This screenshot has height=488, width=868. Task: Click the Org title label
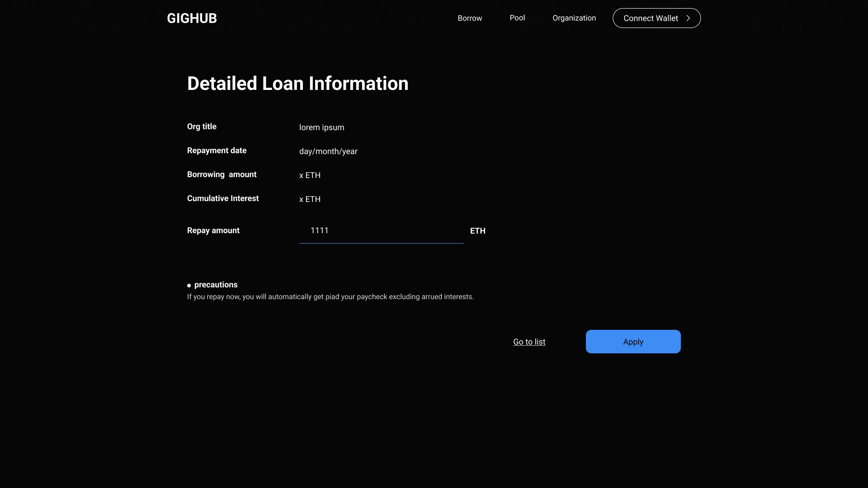(202, 127)
